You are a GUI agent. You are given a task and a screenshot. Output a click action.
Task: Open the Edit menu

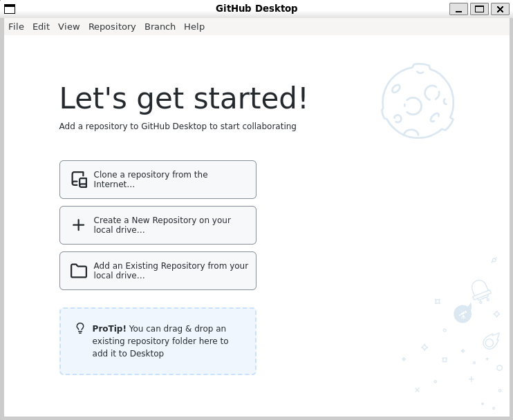click(x=41, y=26)
